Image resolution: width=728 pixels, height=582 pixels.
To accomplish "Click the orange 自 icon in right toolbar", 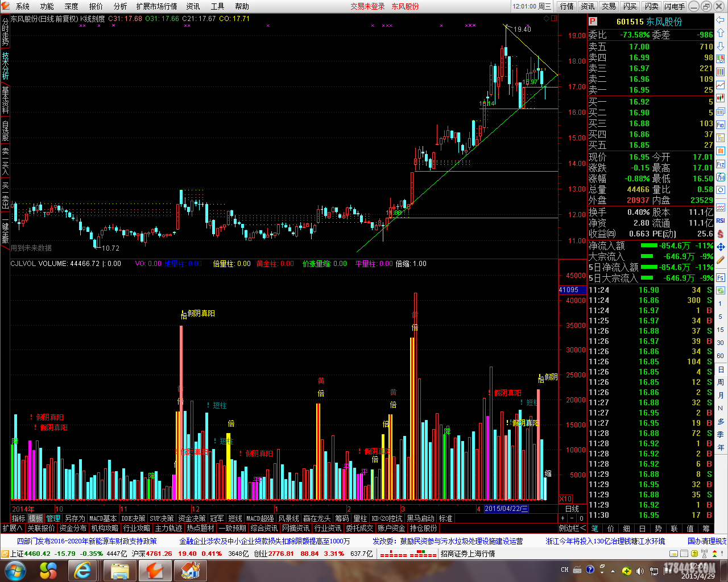I will [721, 151].
